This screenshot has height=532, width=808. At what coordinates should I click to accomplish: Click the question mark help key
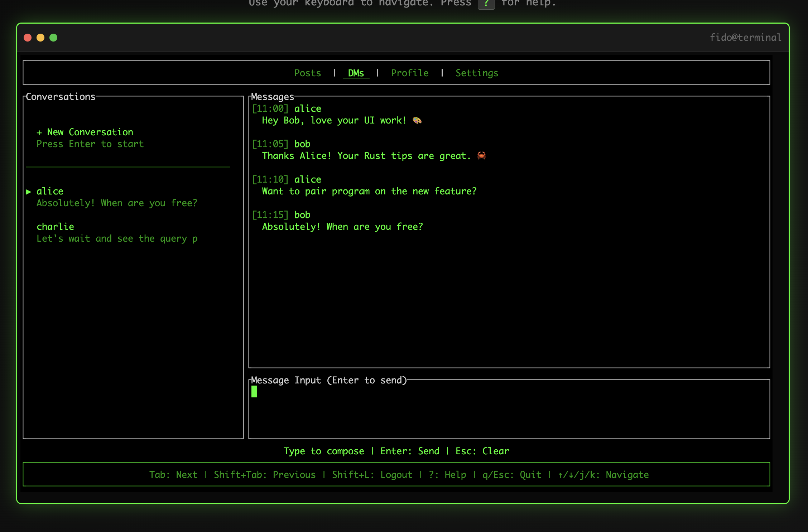click(x=486, y=4)
